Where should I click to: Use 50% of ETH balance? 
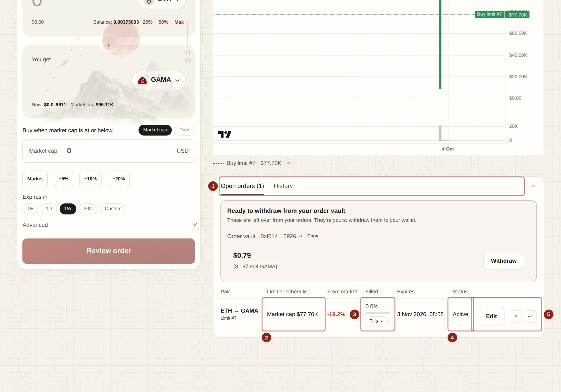[163, 22]
